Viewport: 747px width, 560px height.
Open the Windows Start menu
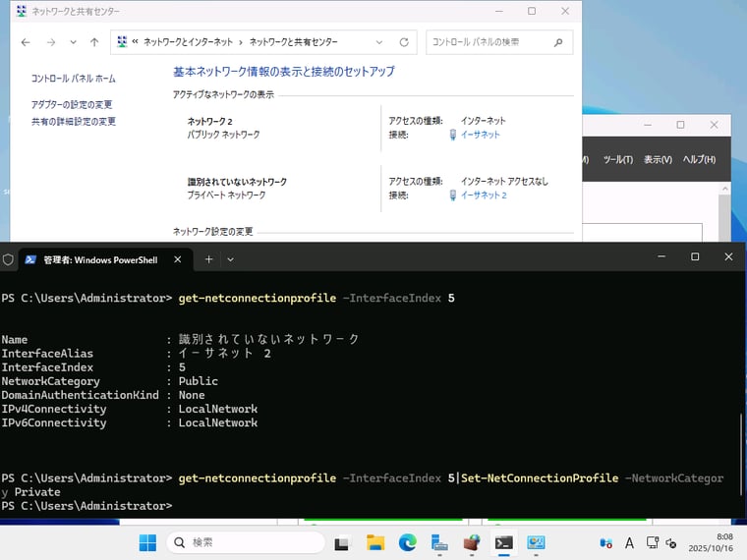pos(147,542)
